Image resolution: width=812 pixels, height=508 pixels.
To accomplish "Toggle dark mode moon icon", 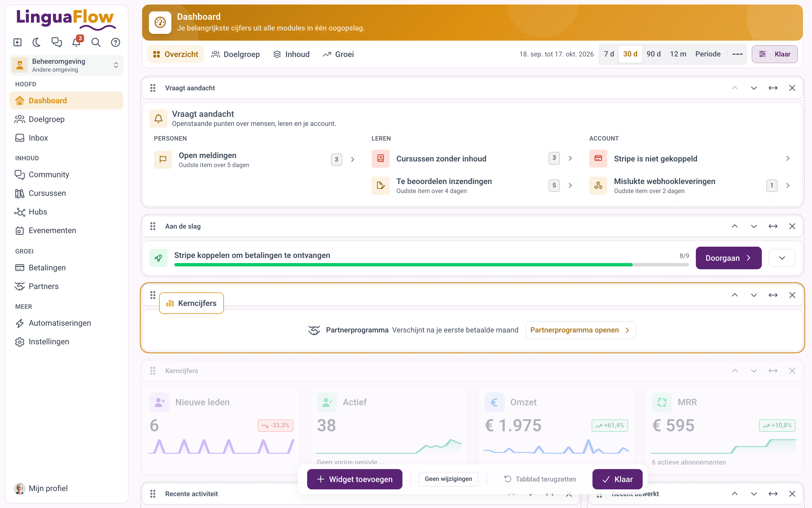I will click(x=37, y=42).
